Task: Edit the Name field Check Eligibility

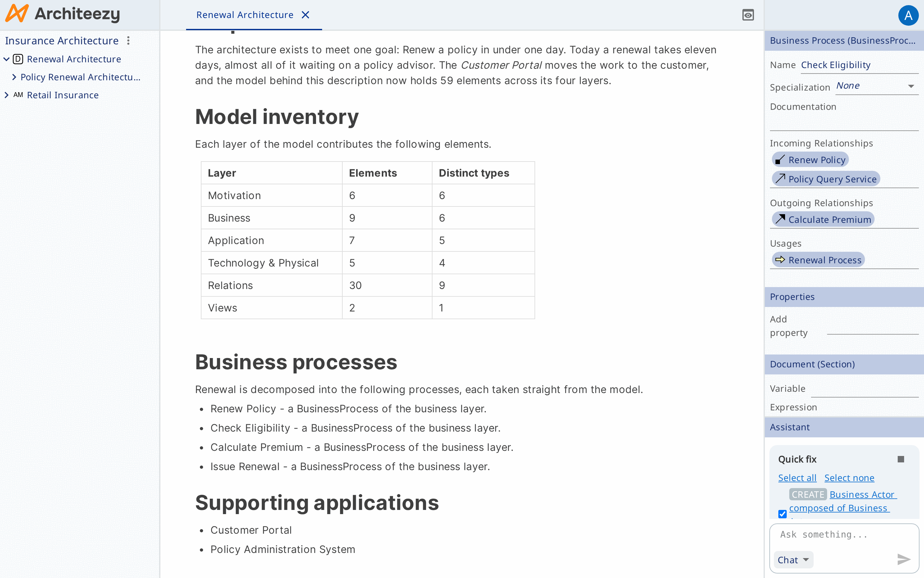Action: point(860,66)
